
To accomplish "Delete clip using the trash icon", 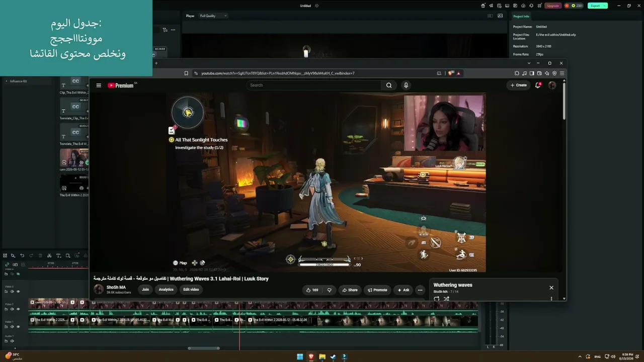I will point(40,256).
